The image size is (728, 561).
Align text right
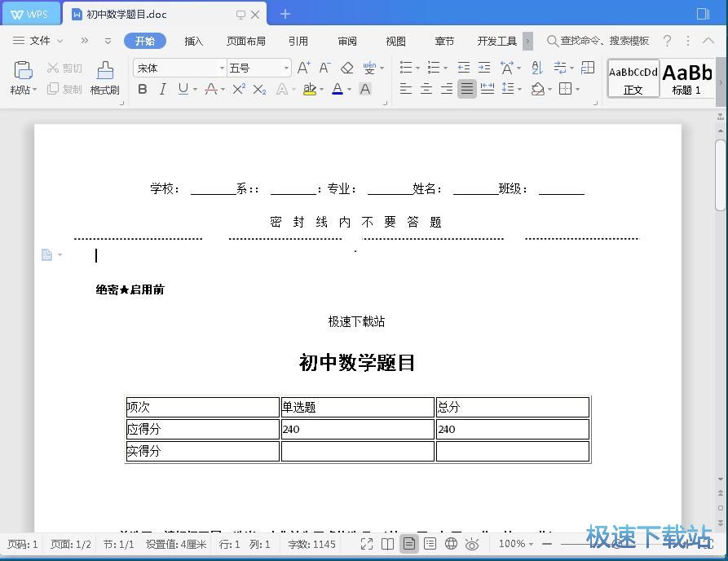447,88
